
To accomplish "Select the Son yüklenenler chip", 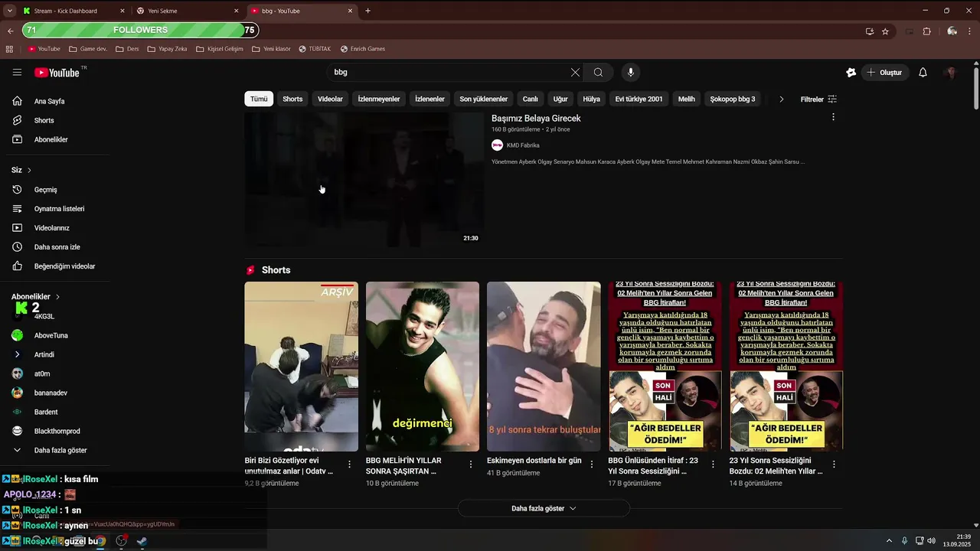I will (483, 99).
